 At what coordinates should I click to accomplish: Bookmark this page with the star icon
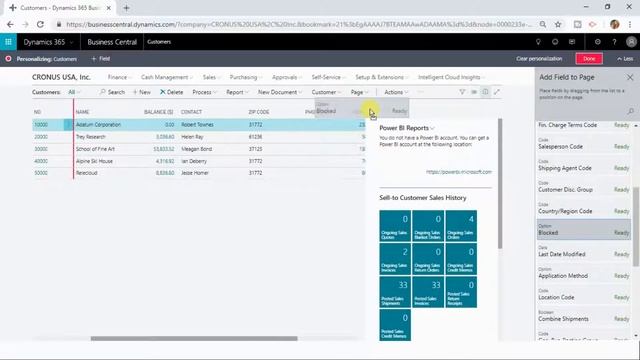pyautogui.click(x=558, y=24)
